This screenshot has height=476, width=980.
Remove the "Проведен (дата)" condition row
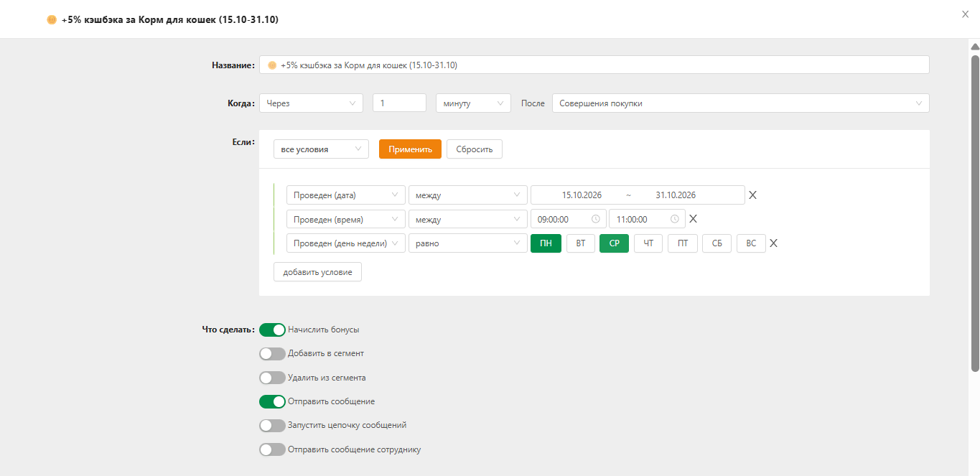click(752, 195)
